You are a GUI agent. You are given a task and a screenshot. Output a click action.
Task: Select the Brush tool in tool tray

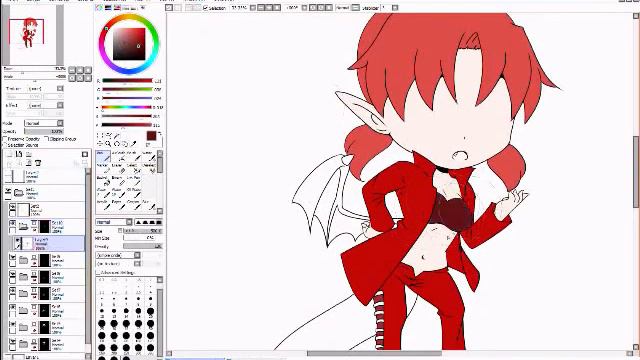[x=133, y=156]
